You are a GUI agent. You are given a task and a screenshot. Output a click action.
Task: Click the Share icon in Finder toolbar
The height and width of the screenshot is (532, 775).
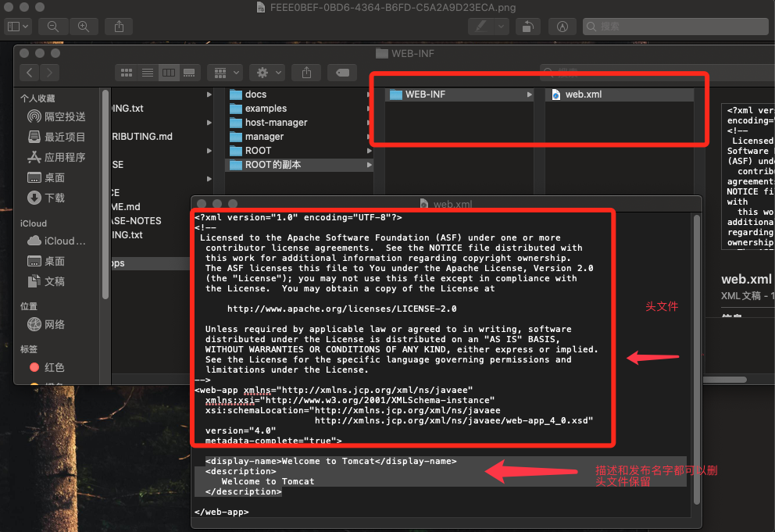coord(306,72)
